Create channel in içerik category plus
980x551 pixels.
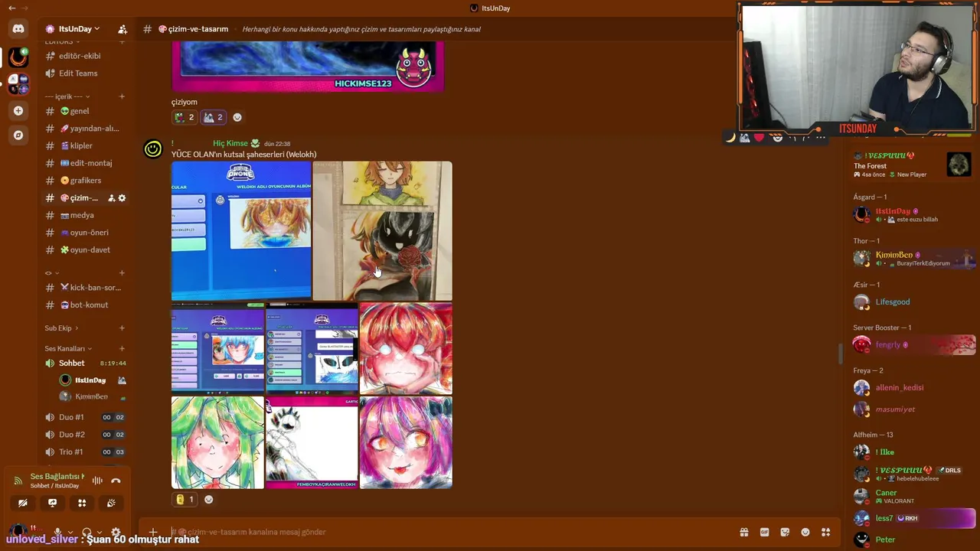tap(122, 96)
